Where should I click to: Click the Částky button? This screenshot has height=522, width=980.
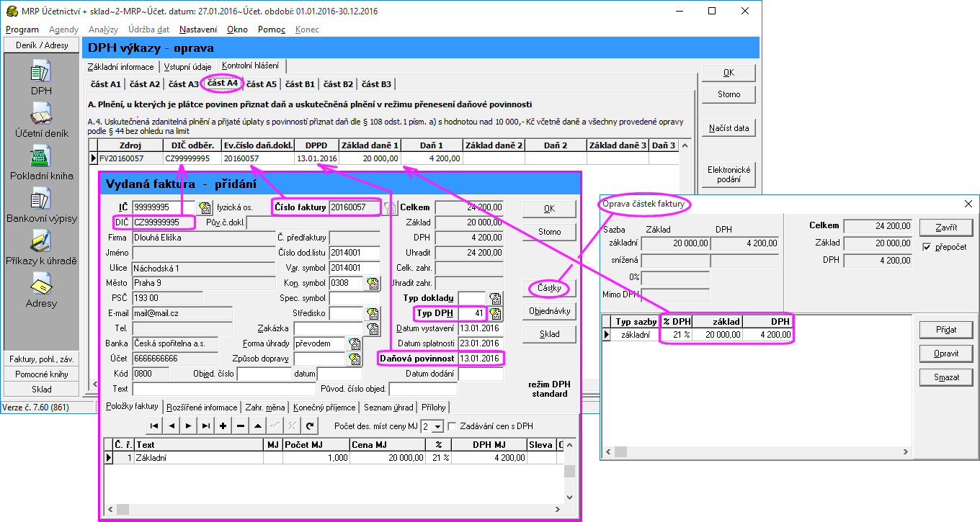tap(549, 288)
